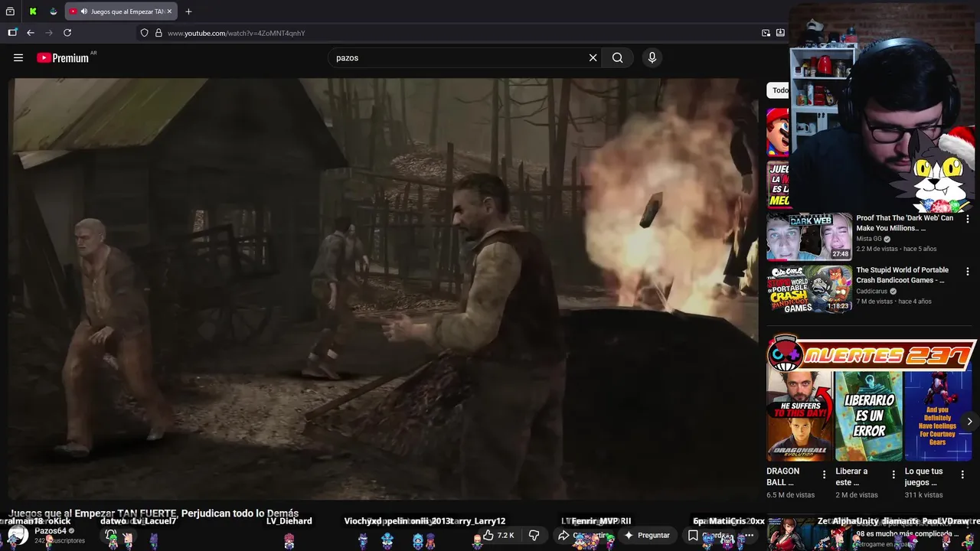Viewport: 980px width, 551px height.
Task: Open the YouTube hamburger guide menu
Action: [18, 57]
